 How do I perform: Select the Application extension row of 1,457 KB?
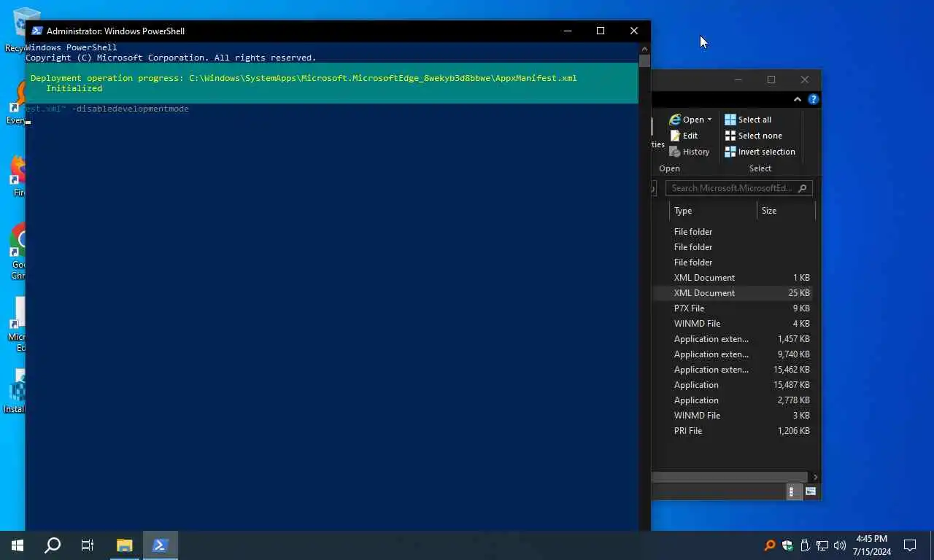(733, 339)
